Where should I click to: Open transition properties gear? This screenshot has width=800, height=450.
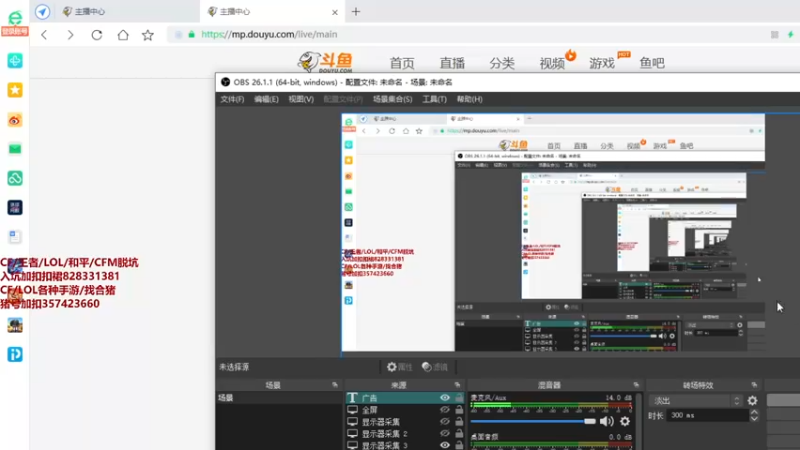(x=753, y=401)
